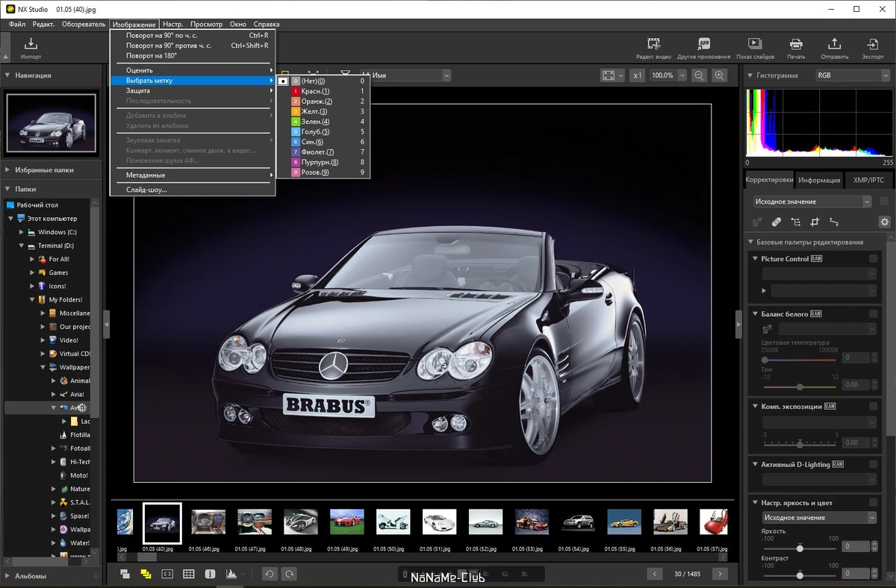896x588 pixels.
Task: Click the zoom in magnifier icon
Action: 720,75
